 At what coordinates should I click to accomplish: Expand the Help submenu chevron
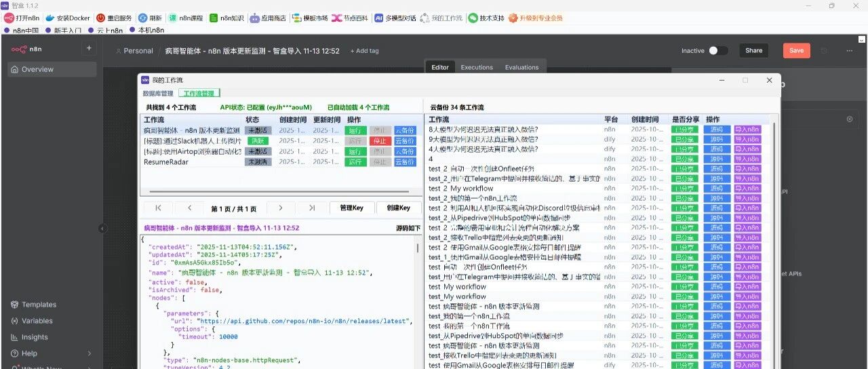coord(90,353)
